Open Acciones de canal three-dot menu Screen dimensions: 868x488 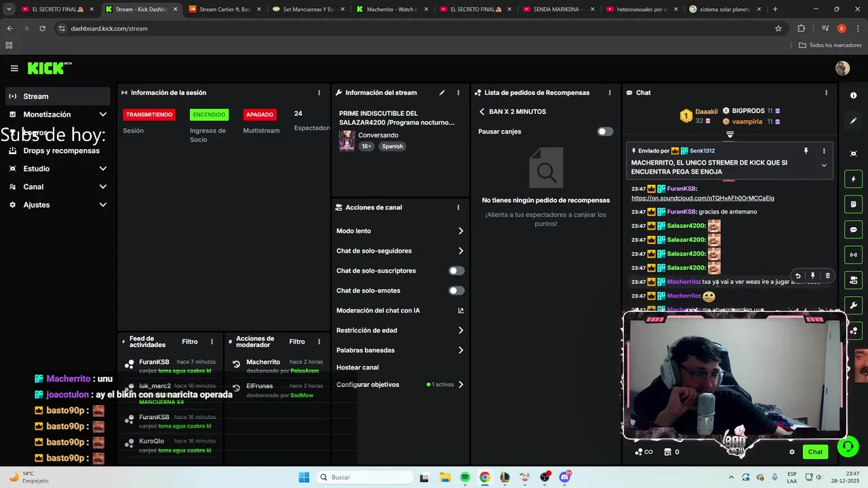point(458,207)
